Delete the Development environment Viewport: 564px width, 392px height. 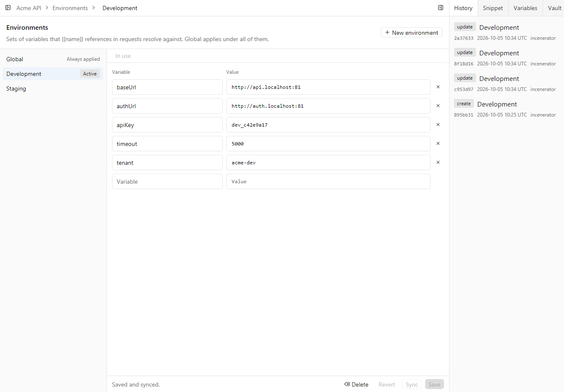356,384
